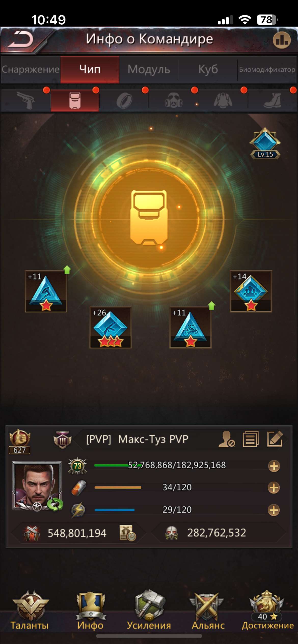Open the Lv.15 blue gem icon
The height and width of the screenshot is (644, 298).
pyautogui.click(x=265, y=143)
